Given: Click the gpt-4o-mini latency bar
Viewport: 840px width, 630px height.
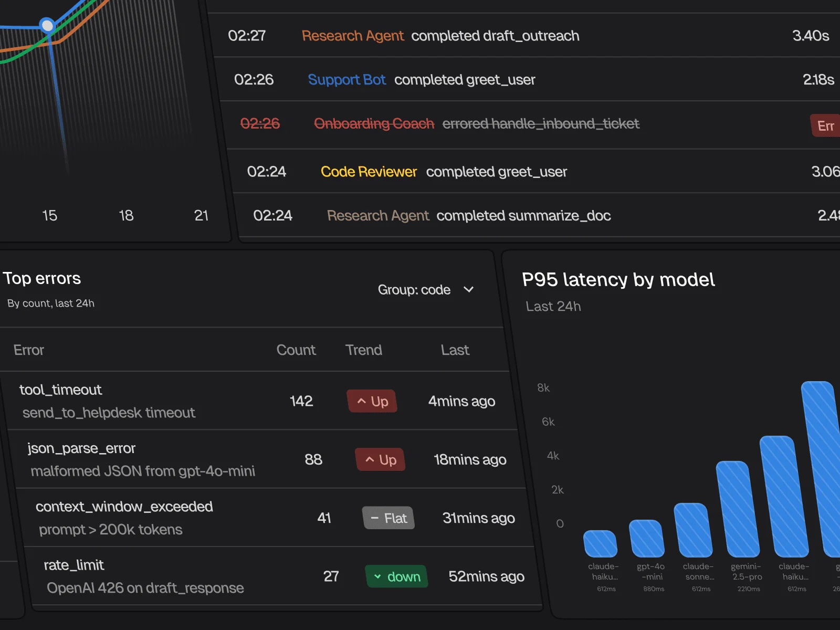Looking at the screenshot, I should coord(647,539).
